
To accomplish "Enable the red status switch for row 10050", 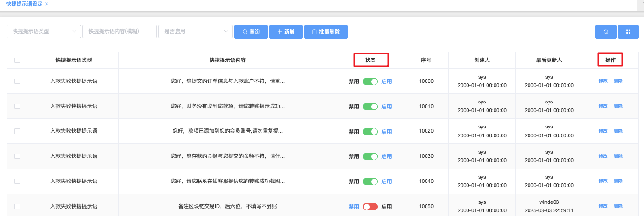I will 370,207.
